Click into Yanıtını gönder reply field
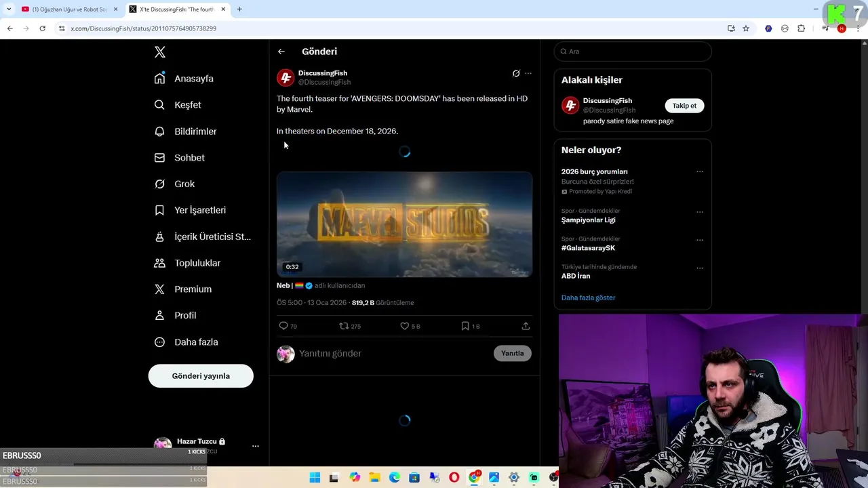 pyautogui.click(x=393, y=353)
